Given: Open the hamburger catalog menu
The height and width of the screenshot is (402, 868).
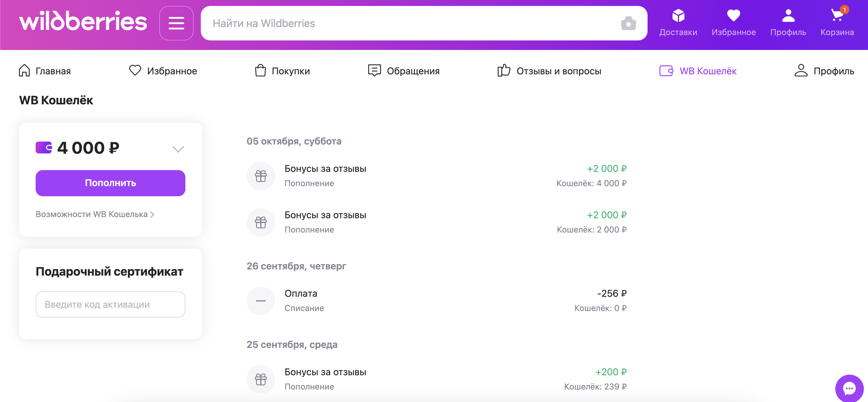Looking at the screenshot, I should point(176,23).
